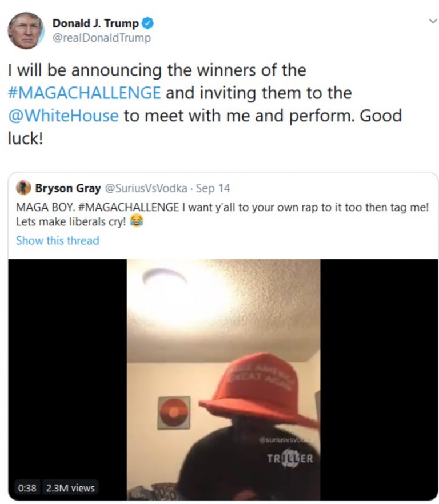Click the blue verified badge

click(x=147, y=23)
